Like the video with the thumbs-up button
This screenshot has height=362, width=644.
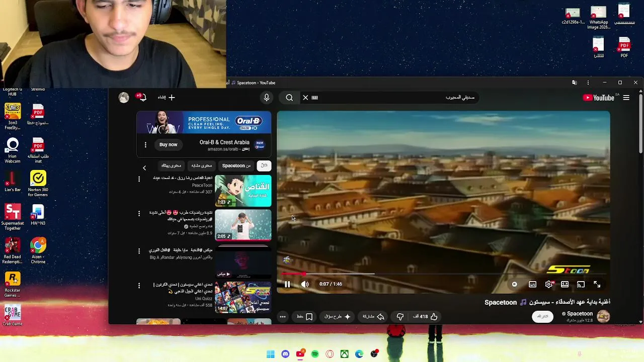coord(425,316)
